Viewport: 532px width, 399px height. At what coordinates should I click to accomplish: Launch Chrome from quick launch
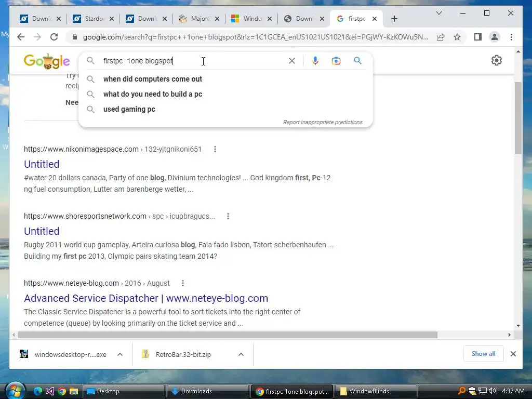[x=61, y=391]
